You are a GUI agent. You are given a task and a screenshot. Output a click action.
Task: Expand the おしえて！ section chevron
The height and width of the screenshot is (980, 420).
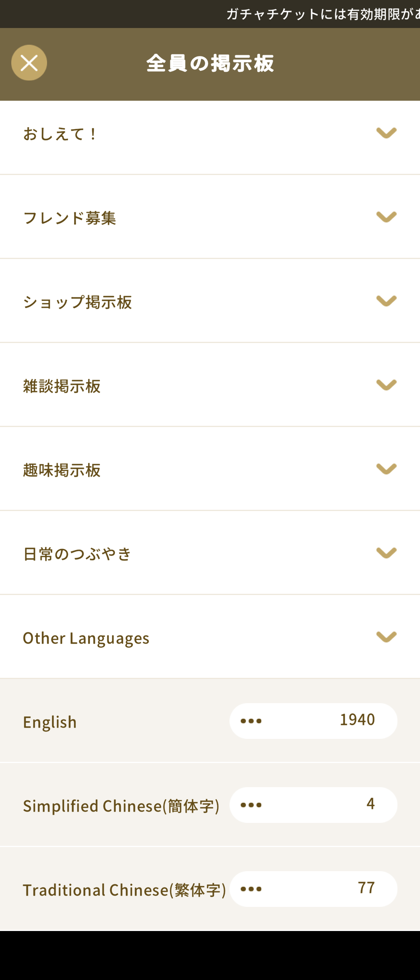[x=387, y=133]
